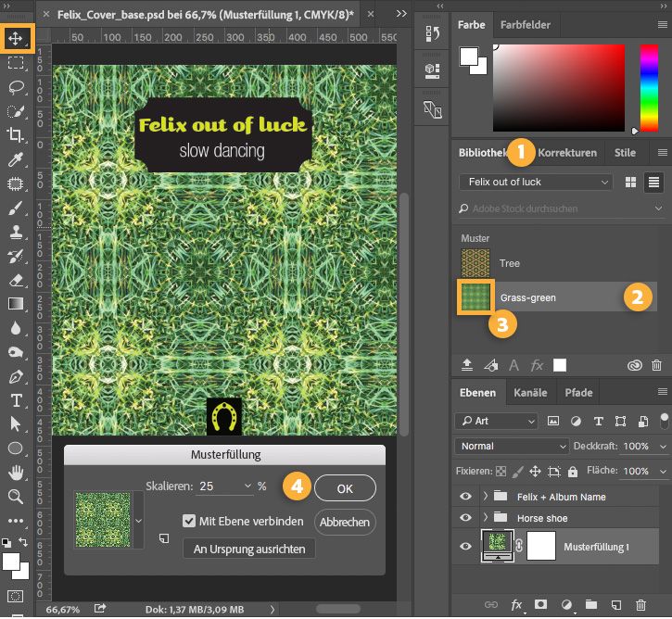This screenshot has width=672, height=619.
Task: Click OK in Musterfüllung dialog
Action: point(345,488)
